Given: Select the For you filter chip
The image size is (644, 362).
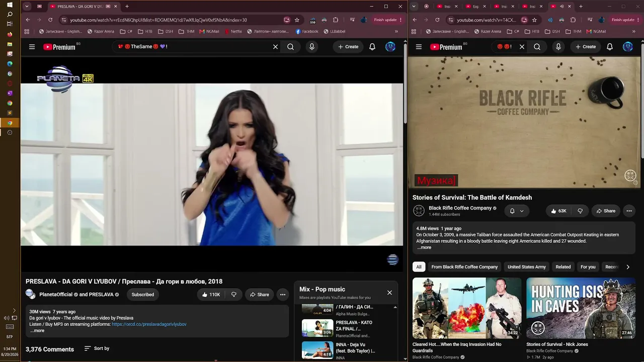Looking at the screenshot, I should [588, 267].
